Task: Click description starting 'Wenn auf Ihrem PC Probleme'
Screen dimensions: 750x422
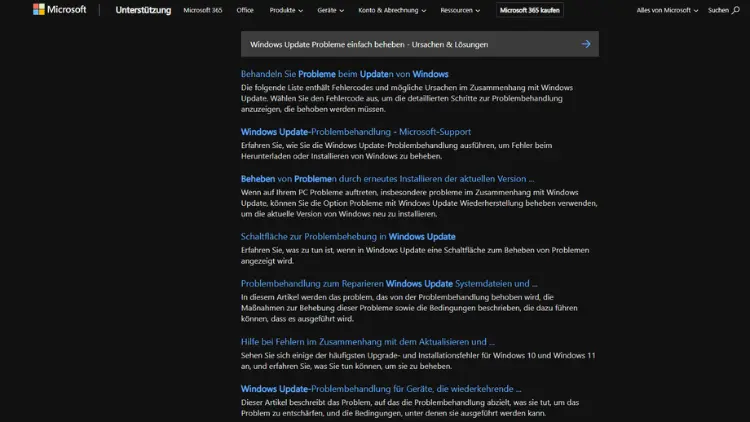Action: pyautogui.click(x=419, y=203)
